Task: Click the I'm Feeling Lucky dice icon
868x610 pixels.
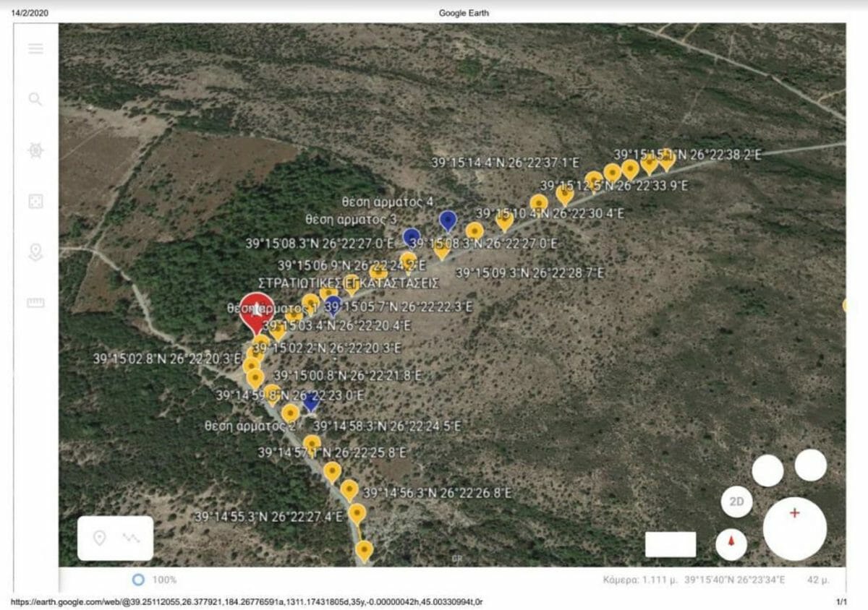Action: click(35, 202)
